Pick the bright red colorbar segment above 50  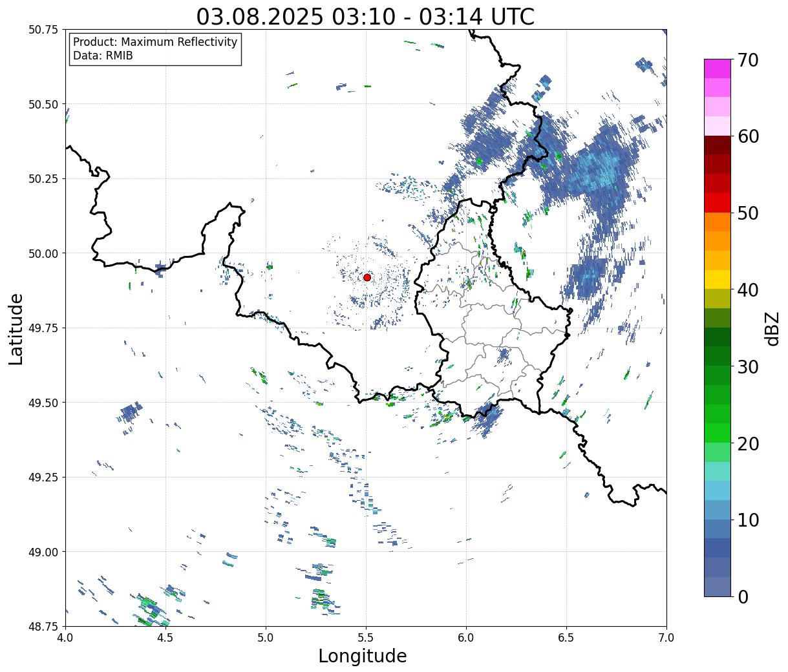tap(718, 202)
